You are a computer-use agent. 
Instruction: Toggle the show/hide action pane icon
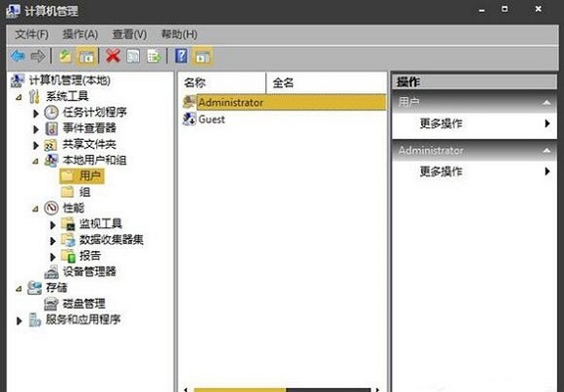(203, 57)
